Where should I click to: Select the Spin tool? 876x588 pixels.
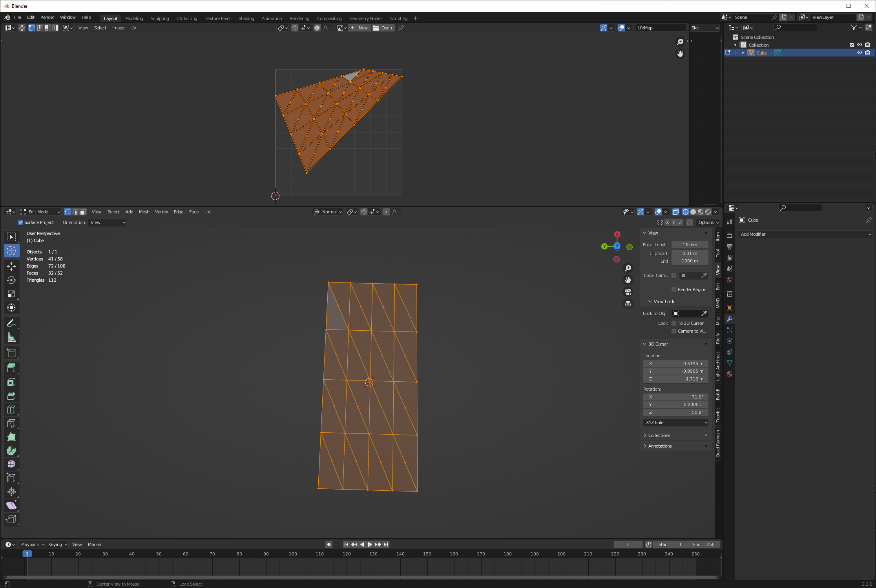pos(11,451)
